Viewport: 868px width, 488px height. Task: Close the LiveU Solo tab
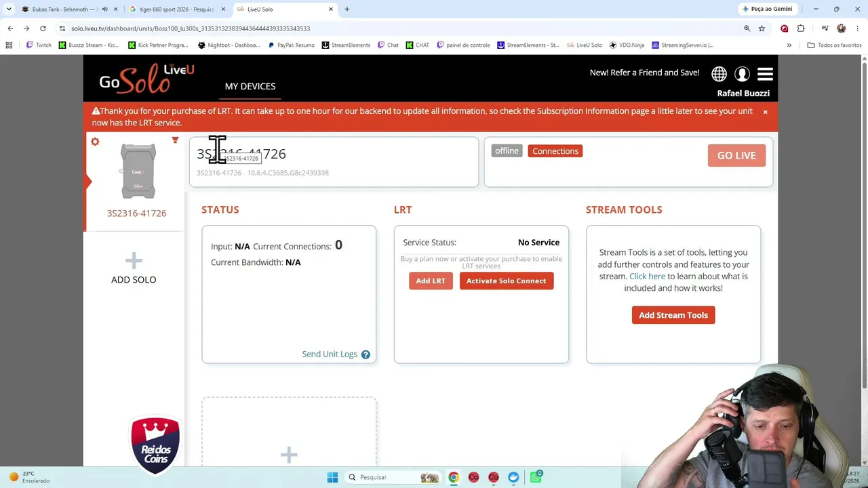click(331, 9)
